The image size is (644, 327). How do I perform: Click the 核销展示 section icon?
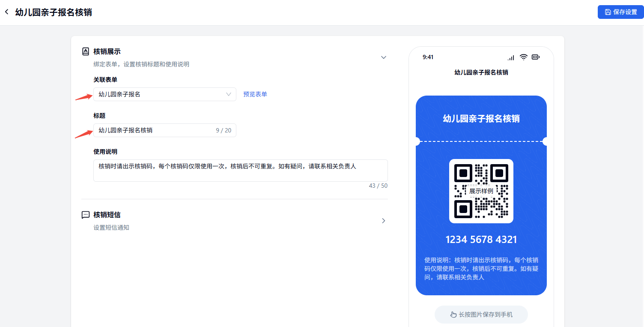[86, 51]
